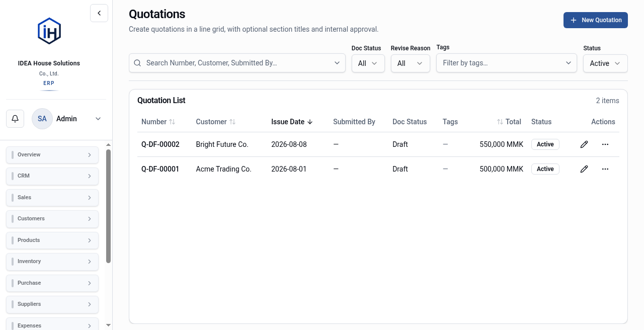The image size is (644, 330).
Task: Click issue date 2026-08-01
Action: [289, 169]
